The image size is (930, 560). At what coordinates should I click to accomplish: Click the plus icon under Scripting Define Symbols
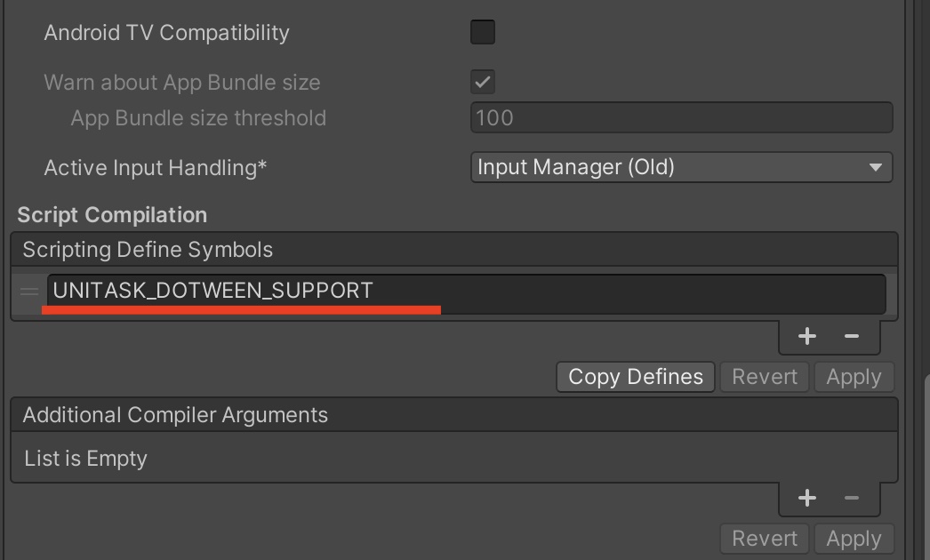pyautogui.click(x=806, y=336)
